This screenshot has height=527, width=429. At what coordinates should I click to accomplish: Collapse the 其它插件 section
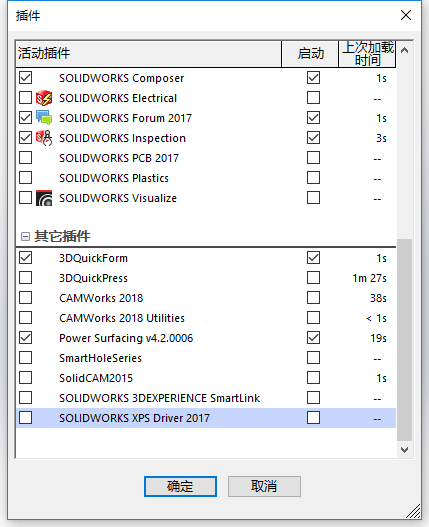[x=25, y=237]
